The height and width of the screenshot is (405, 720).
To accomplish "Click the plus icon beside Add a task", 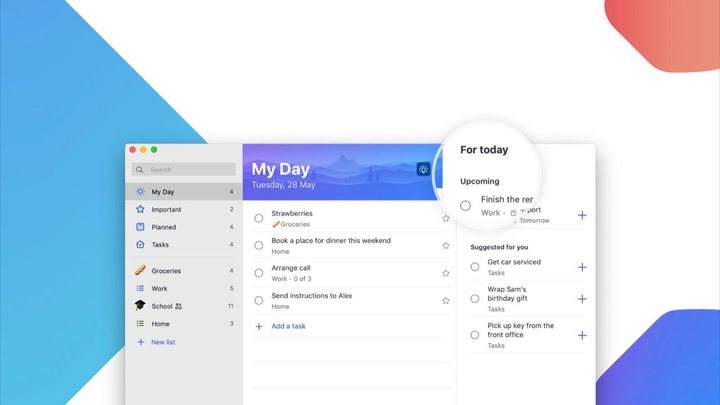I will [259, 326].
